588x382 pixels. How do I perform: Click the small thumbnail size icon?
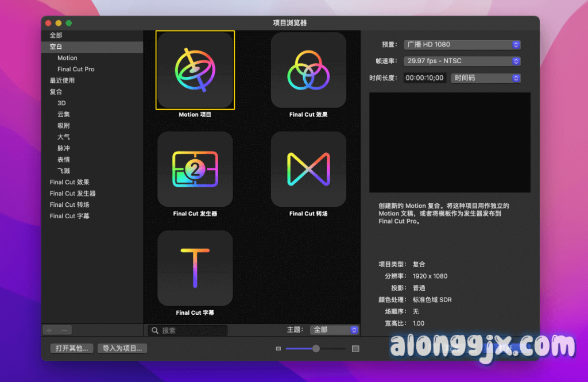tap(278, 349)
